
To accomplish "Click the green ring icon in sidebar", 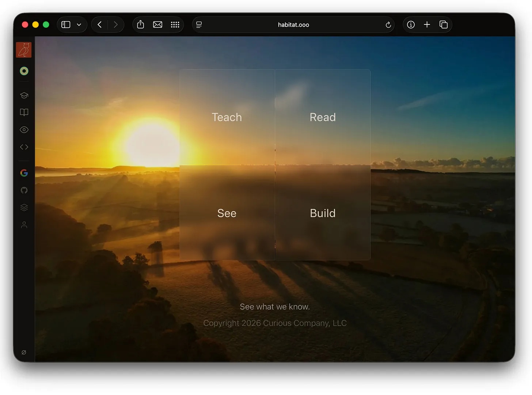I will tap(24, 71).
